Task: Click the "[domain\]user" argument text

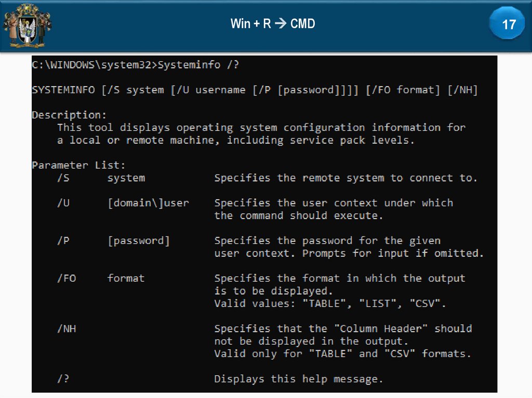Action: (148, 203)
